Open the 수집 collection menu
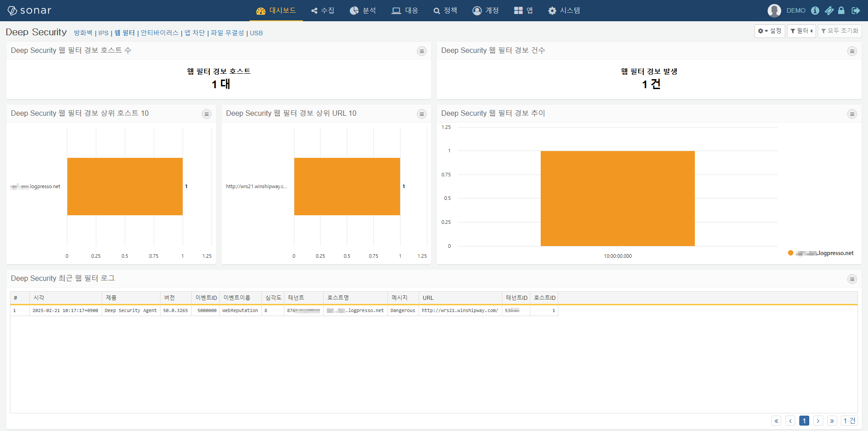The height and width of the screenshot is (431, 868). [x=323, y=10]
